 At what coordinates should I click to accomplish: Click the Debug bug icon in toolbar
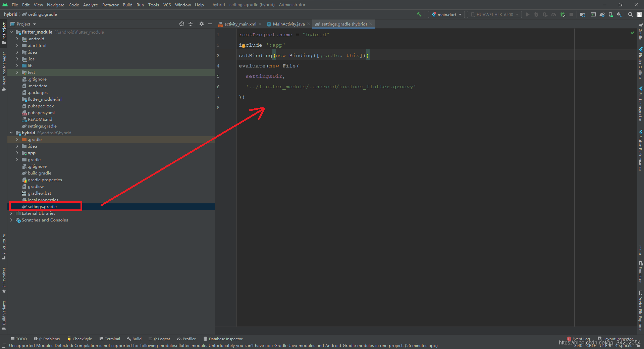click(x=536, y=14)
